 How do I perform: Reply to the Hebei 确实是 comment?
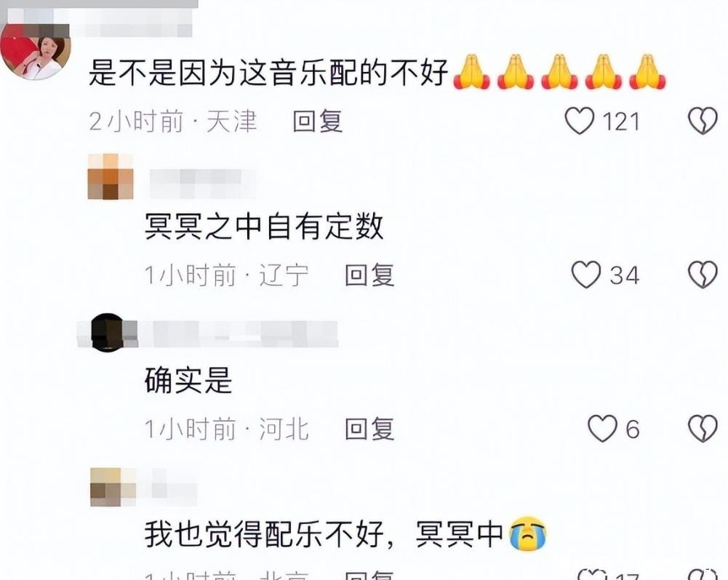click(x=369, y=428)
